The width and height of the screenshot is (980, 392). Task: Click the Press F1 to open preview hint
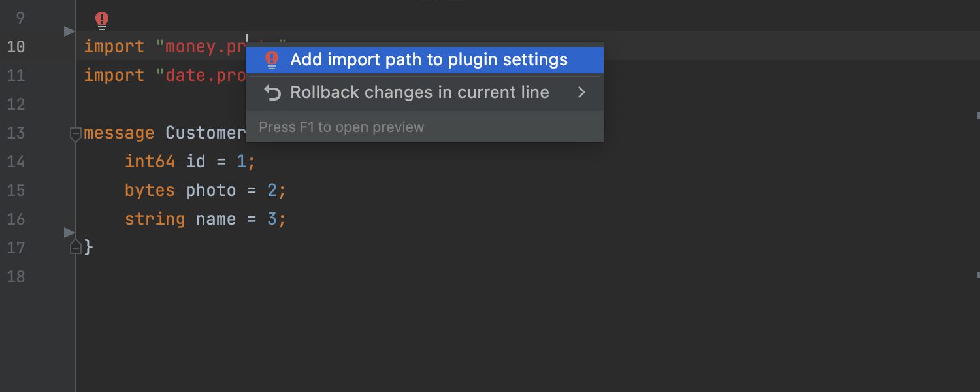342,127
